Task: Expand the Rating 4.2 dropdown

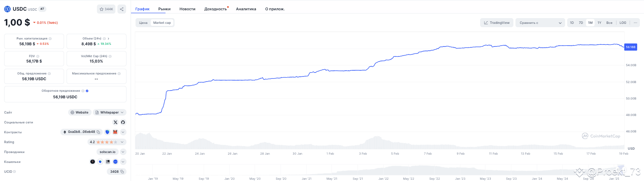Action: click(x=107, y=142)
